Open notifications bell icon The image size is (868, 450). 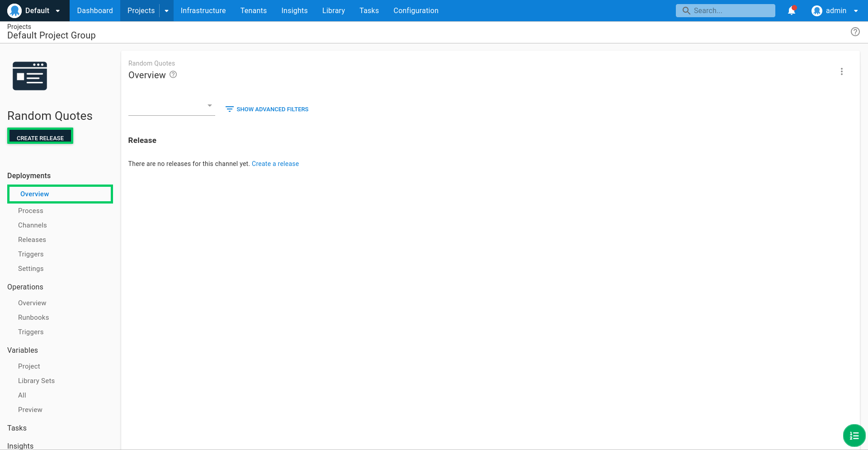792,10
